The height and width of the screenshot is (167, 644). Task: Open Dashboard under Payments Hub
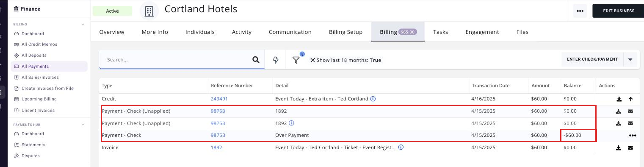tap(33, 134)
